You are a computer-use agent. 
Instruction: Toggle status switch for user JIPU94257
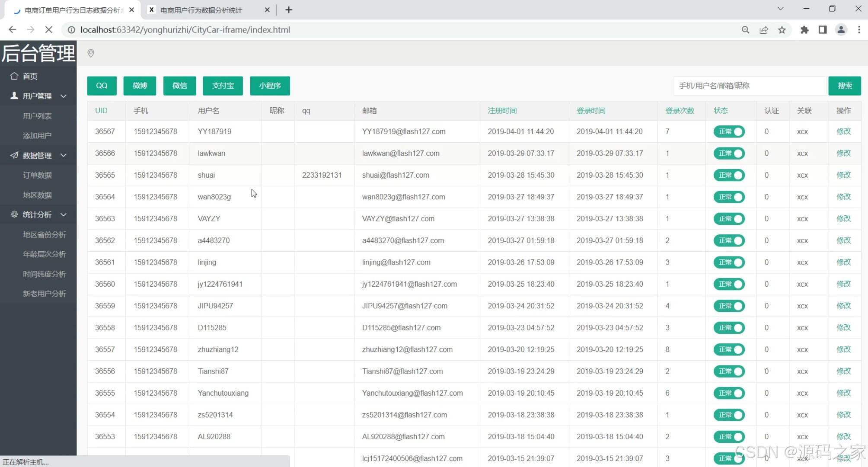click(729, 306)
